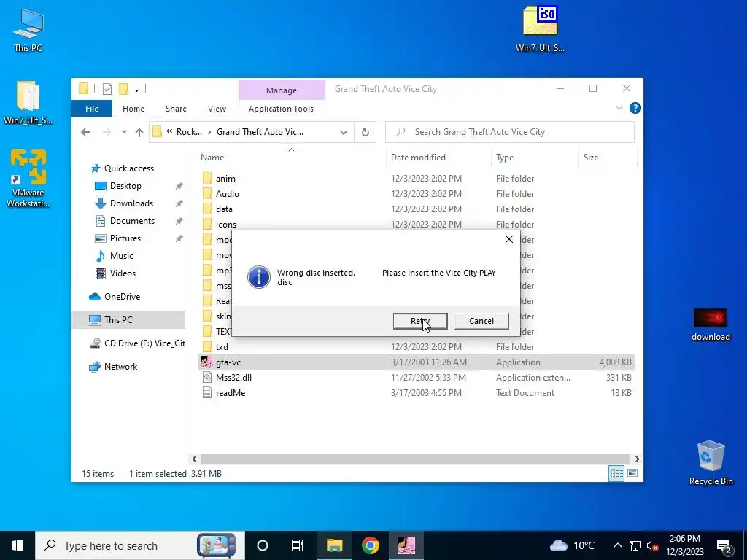Select the Win7_Ult_S ISO desktop icon

[540, 29]
